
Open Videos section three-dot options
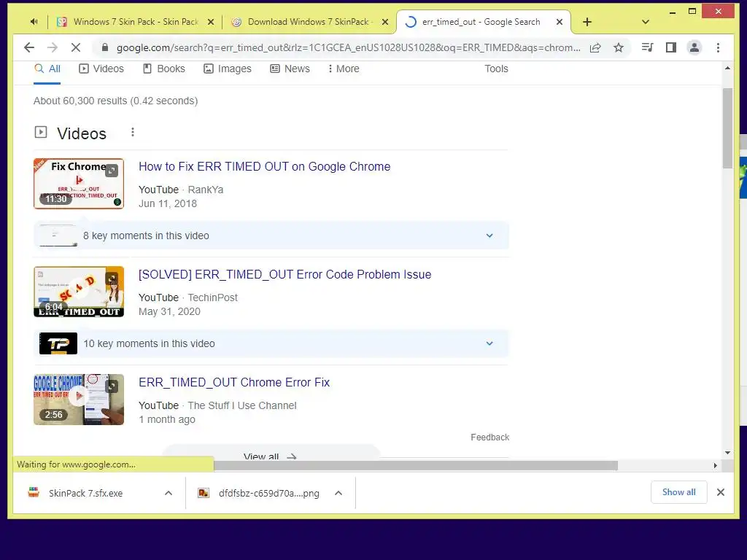coord(133,133)
